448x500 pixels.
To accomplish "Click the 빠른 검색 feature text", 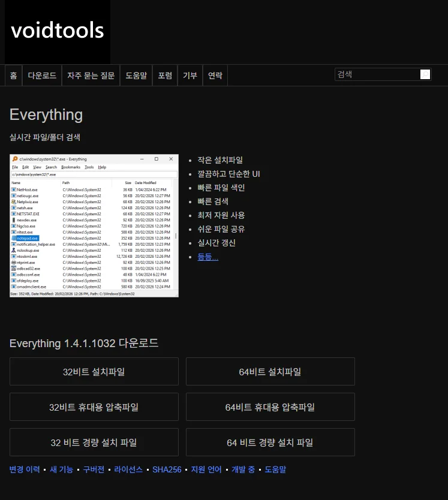I will [213, 201].
